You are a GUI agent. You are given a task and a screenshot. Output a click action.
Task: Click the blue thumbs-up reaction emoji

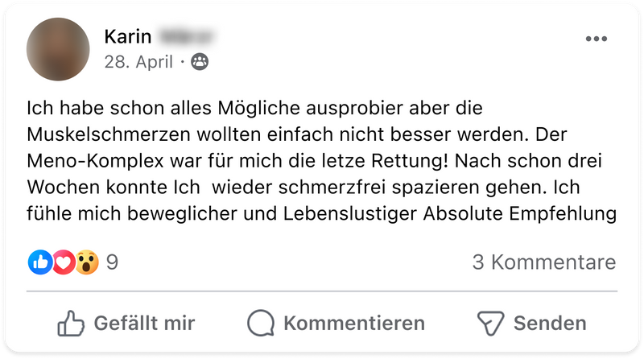point(40,262)
